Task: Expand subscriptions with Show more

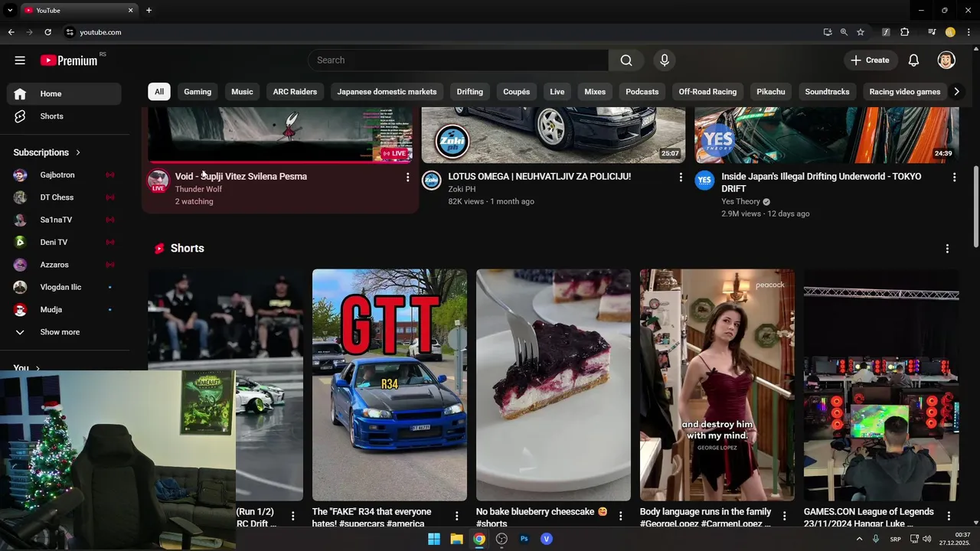Action: point(64,332)
